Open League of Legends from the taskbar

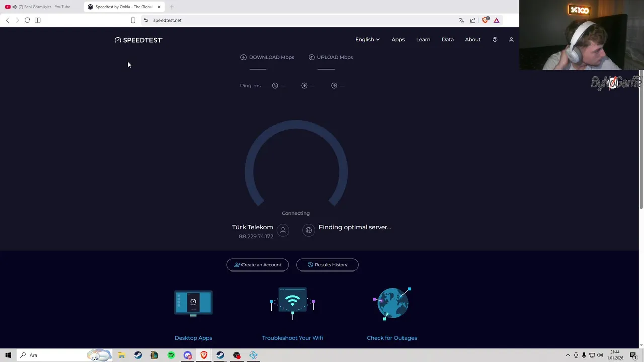[154, 355]
